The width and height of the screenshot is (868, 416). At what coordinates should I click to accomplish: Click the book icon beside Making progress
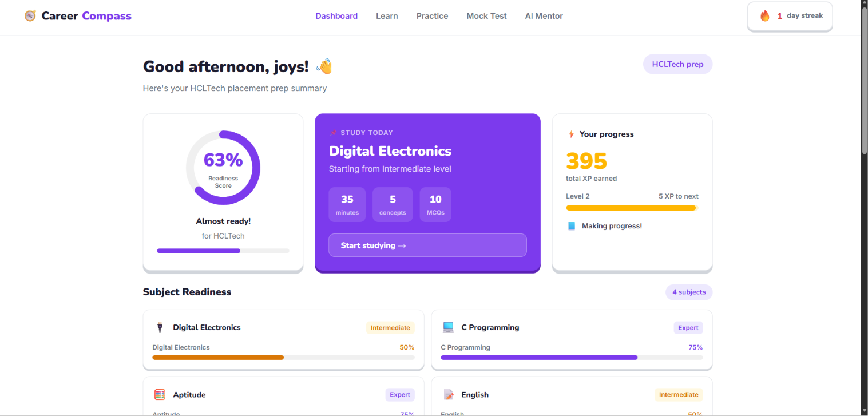click(x=571, y=226)
